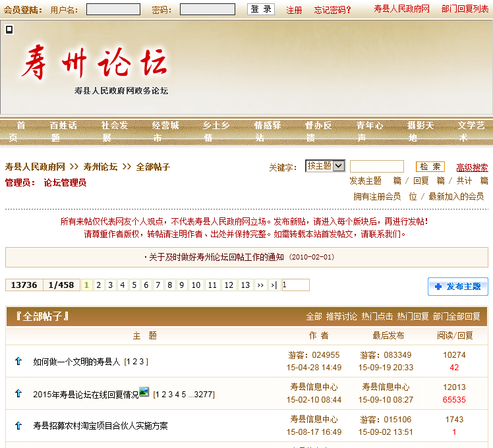Open 摄影天地 navigation item
The width and height of the screenshot is (493, 448).
[420, 131]
